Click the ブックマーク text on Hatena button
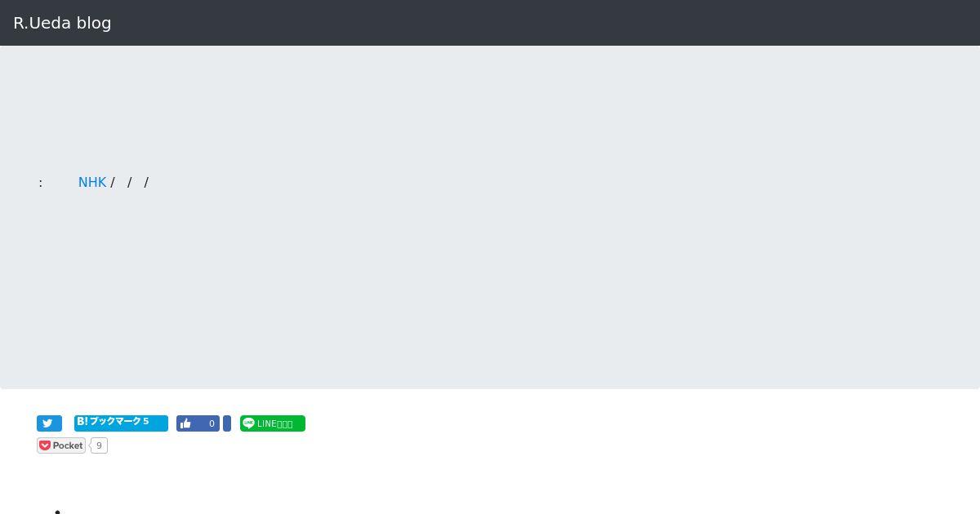Image resolution: width=980 pixels, height=514 pixels. pyautogui.click(x=115, y=422)
